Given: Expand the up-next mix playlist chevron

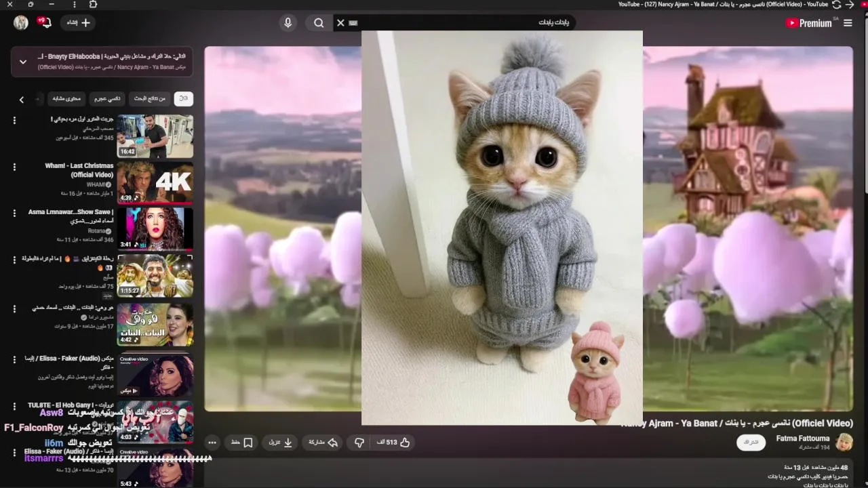Looking at the screenshot, I should (x=23, y=62).
